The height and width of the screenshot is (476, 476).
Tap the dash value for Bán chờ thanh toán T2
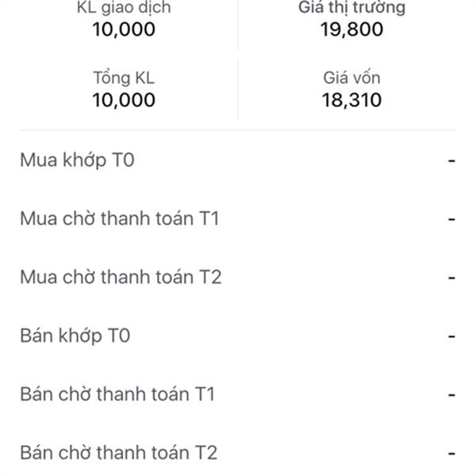pos(451,454)
